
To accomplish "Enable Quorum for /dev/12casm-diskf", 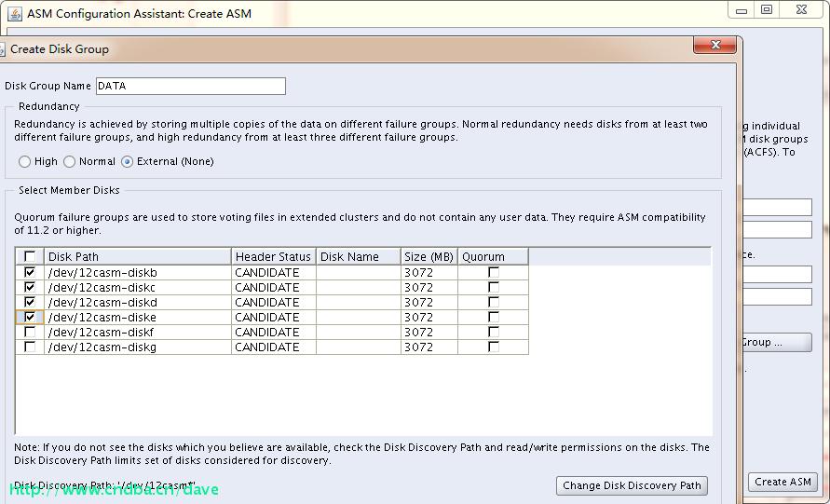I will point(494,332).
